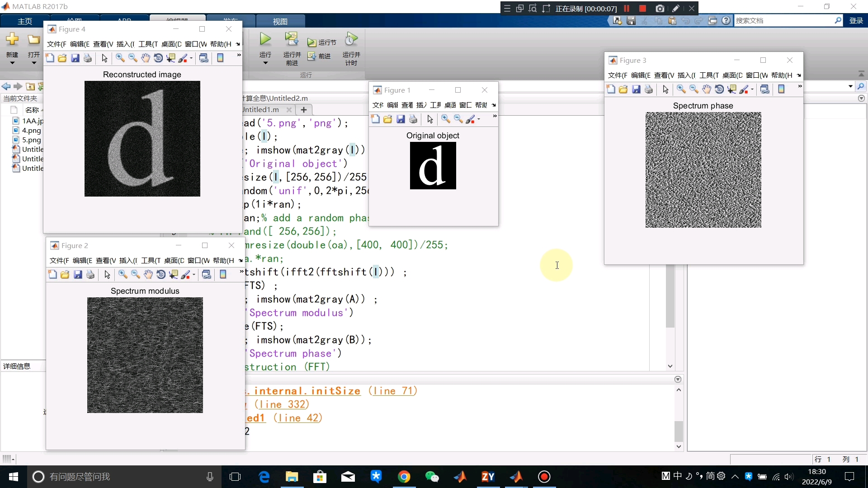Select Rotate 3D tool in Figure 3
This screenshot has width=868, height=488.
pos(719,89)
